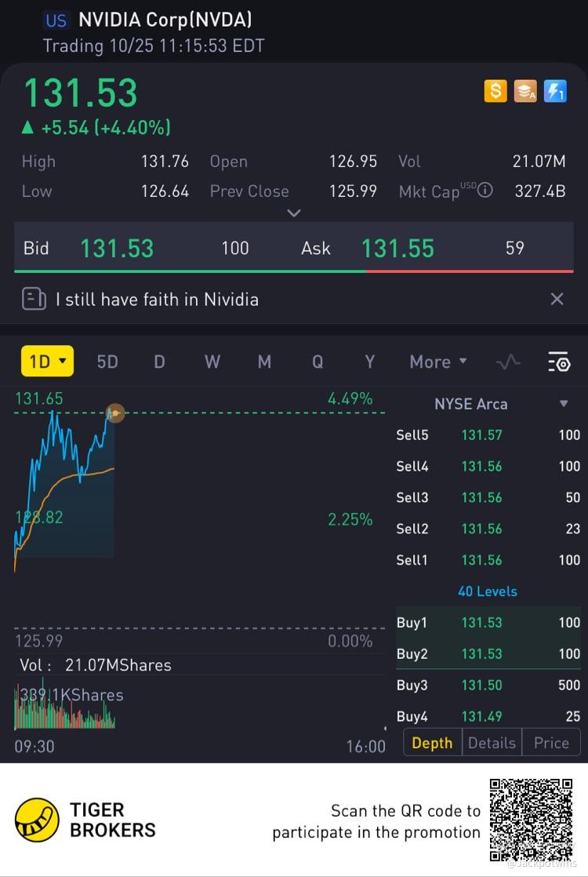Tap the stacked layers 'A' icon
The height and width of the screenshot is (877, 588).
(x=525, y=92)
